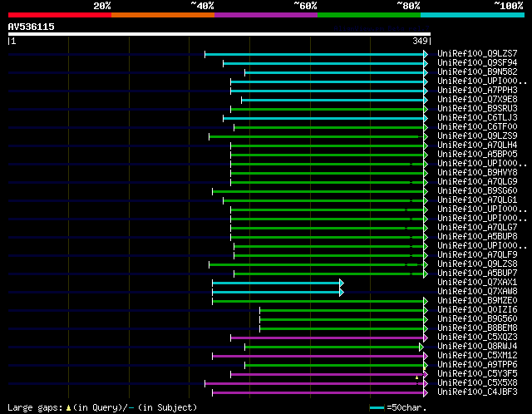Click the ~100% scale label
Image resolution: width=532 pixels, height=414 pixels.
tap(508, 6)
